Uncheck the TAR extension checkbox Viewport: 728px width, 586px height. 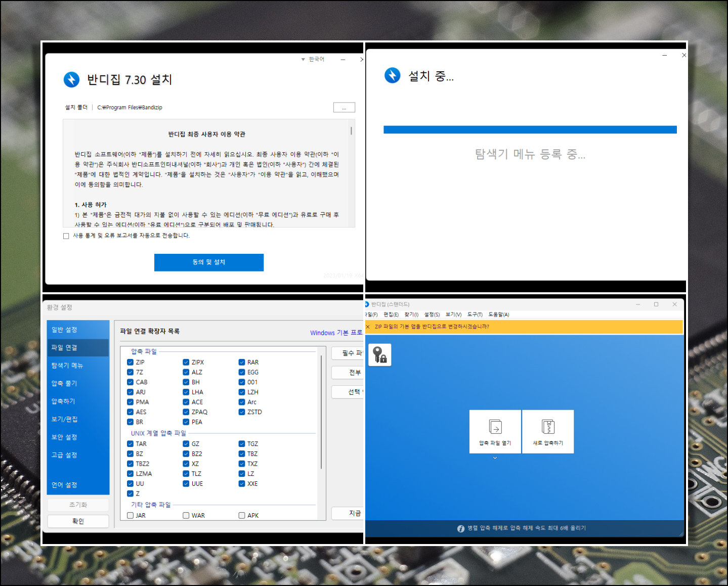point(131,444)
